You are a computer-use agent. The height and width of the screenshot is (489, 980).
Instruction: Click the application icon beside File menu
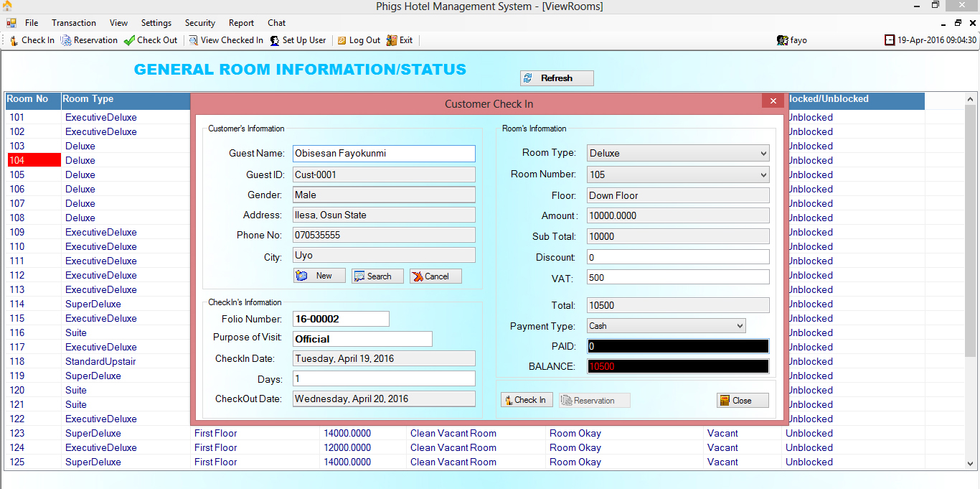tap(11, 23)
